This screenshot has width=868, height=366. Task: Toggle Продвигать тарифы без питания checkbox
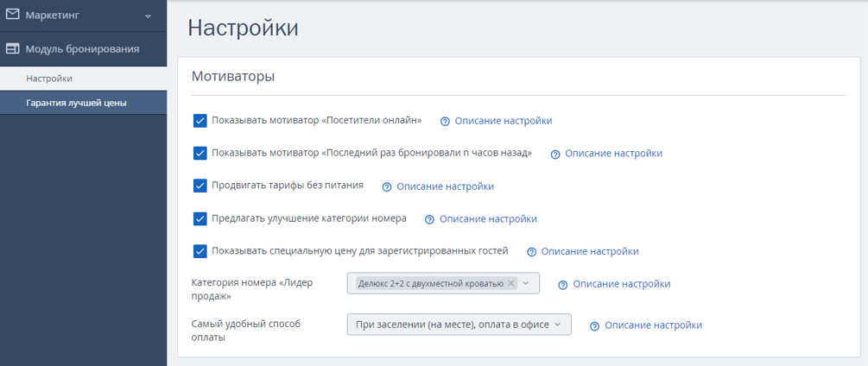[200, 186]
